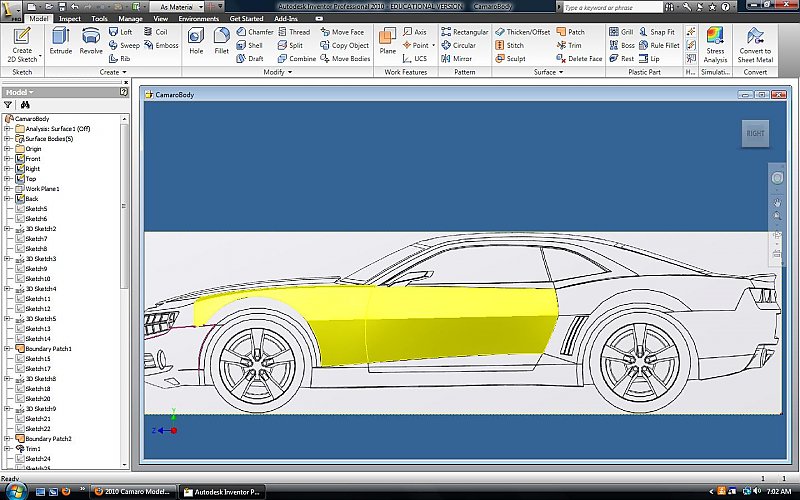Image resolution: width=800 pixels, height=500 pixels.
Task: Create a work Plane
Action: (x=387, y=41)
